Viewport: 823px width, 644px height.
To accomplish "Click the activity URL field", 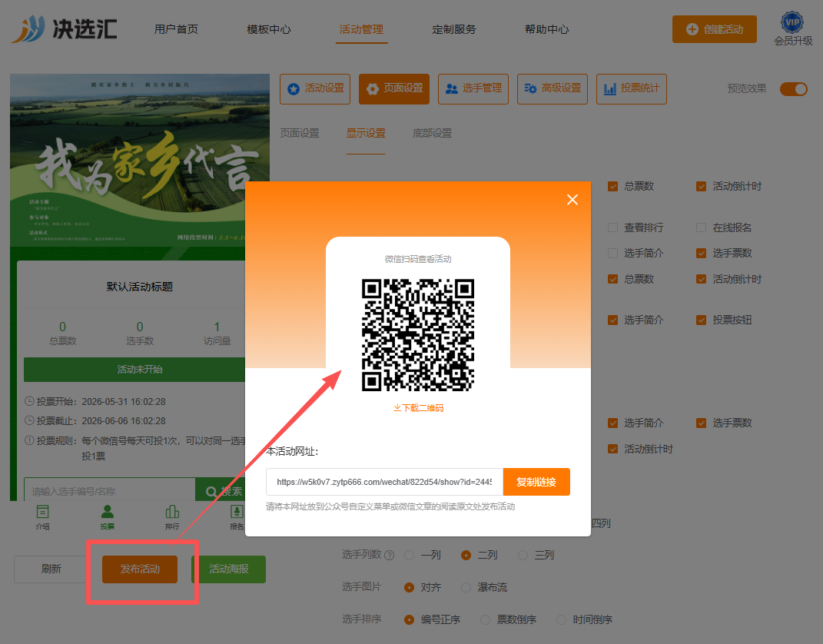I will click(384, 482).
